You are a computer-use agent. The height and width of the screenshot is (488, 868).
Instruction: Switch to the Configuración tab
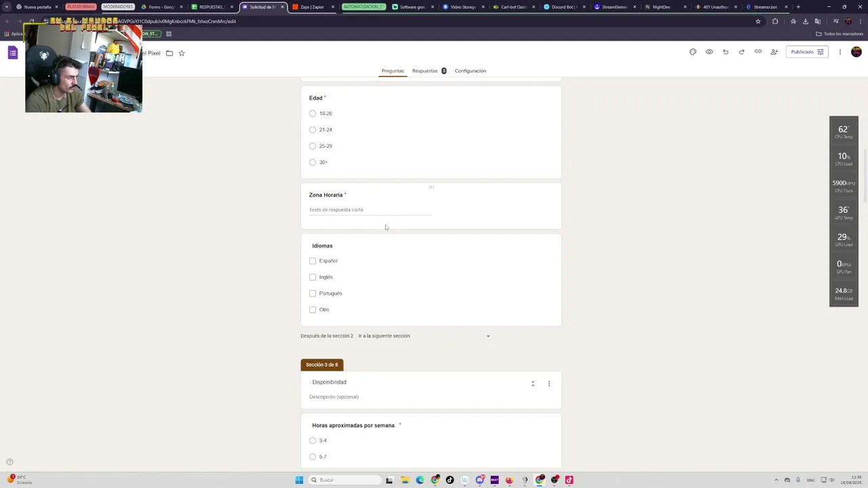coord(471,70)
